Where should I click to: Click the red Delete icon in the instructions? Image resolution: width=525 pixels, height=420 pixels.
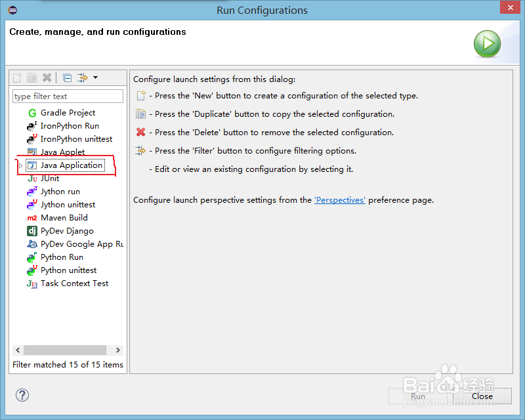click(x=141, y=133)
